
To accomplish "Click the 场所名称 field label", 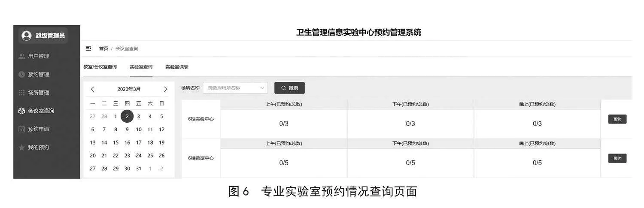I will click(190, 88).
